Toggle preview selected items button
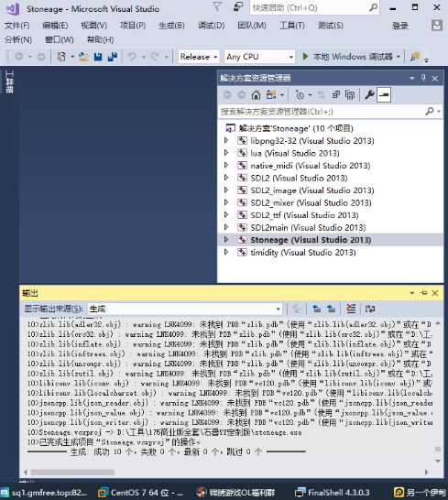This screenshot has width=448, height=500. (x=384, y=94)
